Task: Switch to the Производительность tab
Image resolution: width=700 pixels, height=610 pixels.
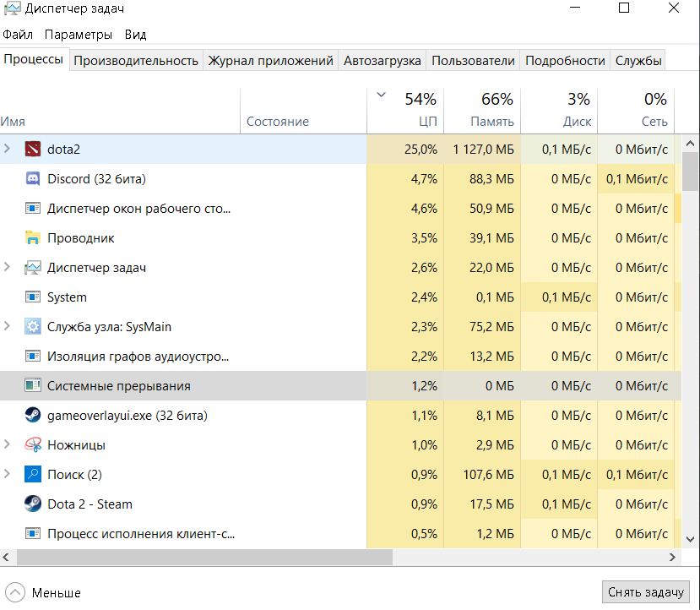Action: pyautogui.click(x=136, y=61)
